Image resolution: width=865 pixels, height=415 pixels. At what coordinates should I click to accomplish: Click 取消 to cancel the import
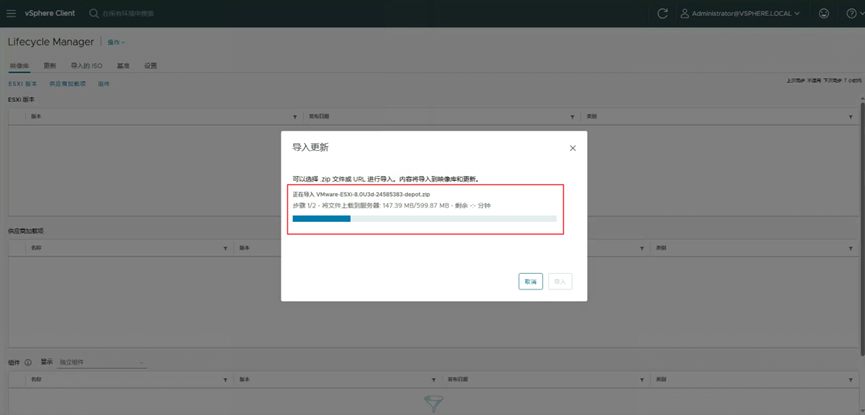(531, 281)
